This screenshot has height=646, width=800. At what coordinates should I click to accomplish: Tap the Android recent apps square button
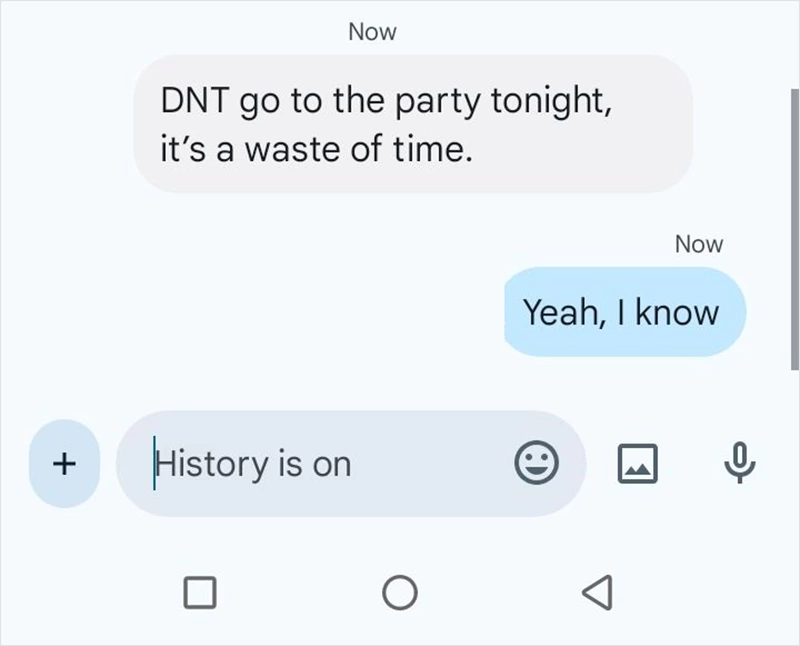(201, 592)
